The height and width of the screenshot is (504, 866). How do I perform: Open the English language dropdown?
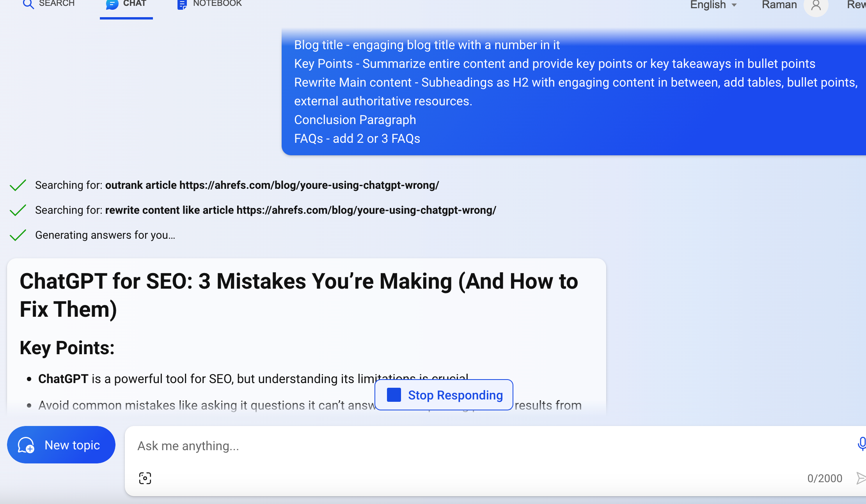coord(708,5)
